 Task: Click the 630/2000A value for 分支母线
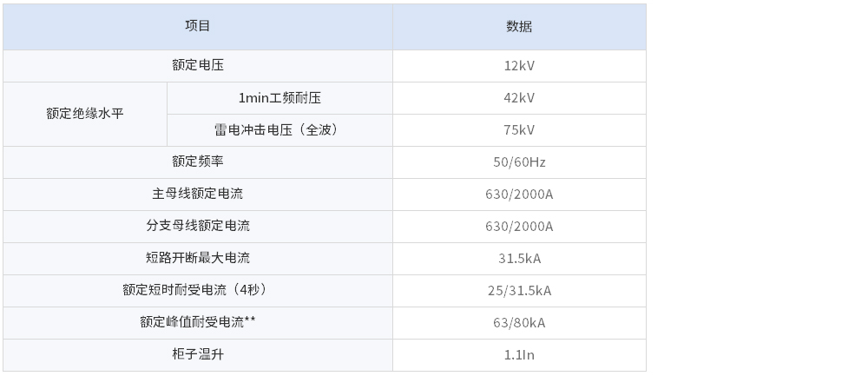click(519, 227)
